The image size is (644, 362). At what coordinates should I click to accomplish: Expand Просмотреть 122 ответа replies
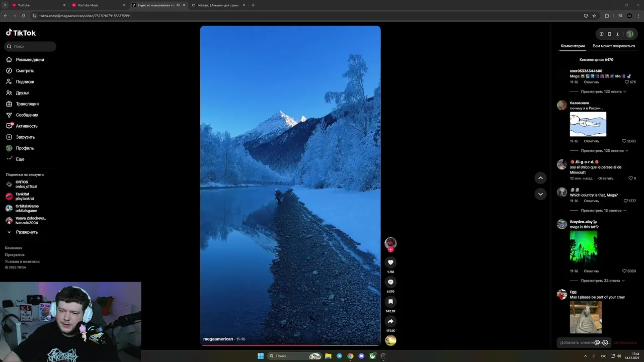603,92
